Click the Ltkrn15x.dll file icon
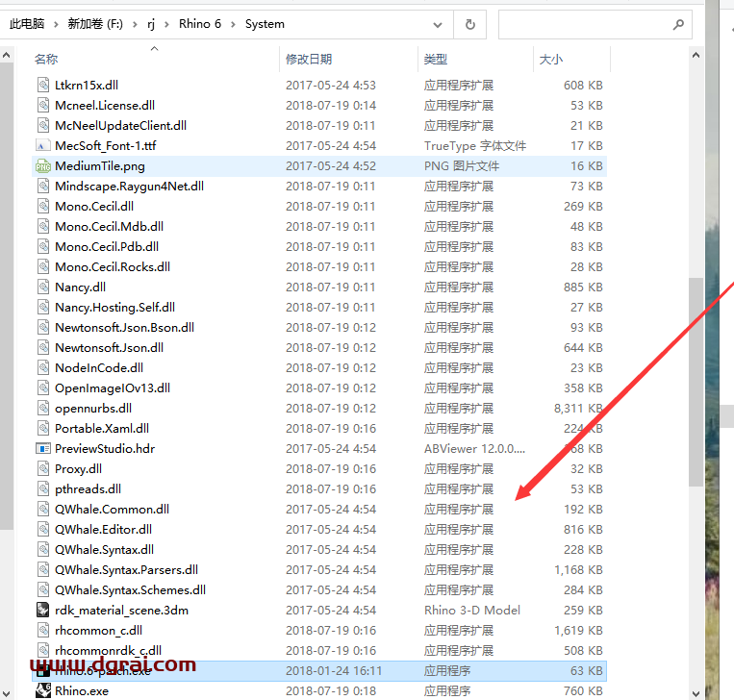 [43, 86]
